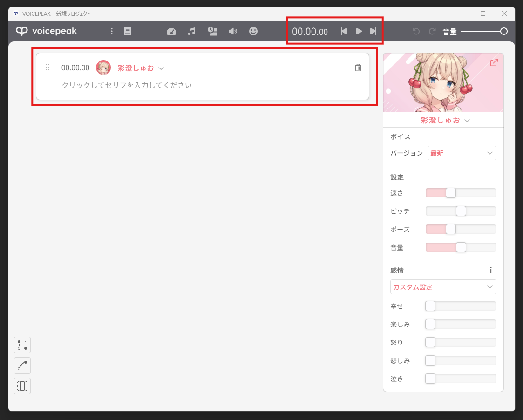Screen dimensions: 523x420
Task: Close the VOICEPEAK window
Action: pos(504,14)
